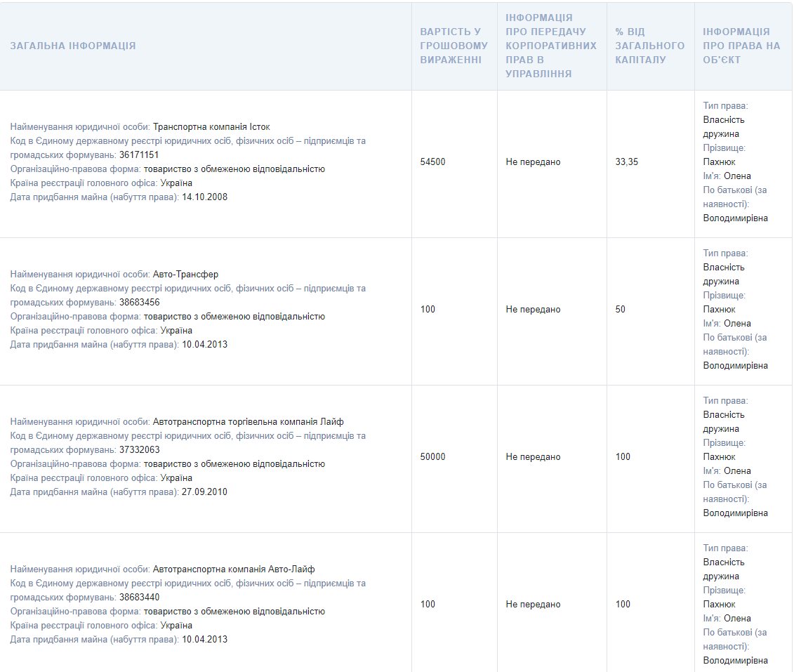The height and width of the screenshot is (672, 794).
Task: Click the monetary value 50000
Action: tap(433, 457)
